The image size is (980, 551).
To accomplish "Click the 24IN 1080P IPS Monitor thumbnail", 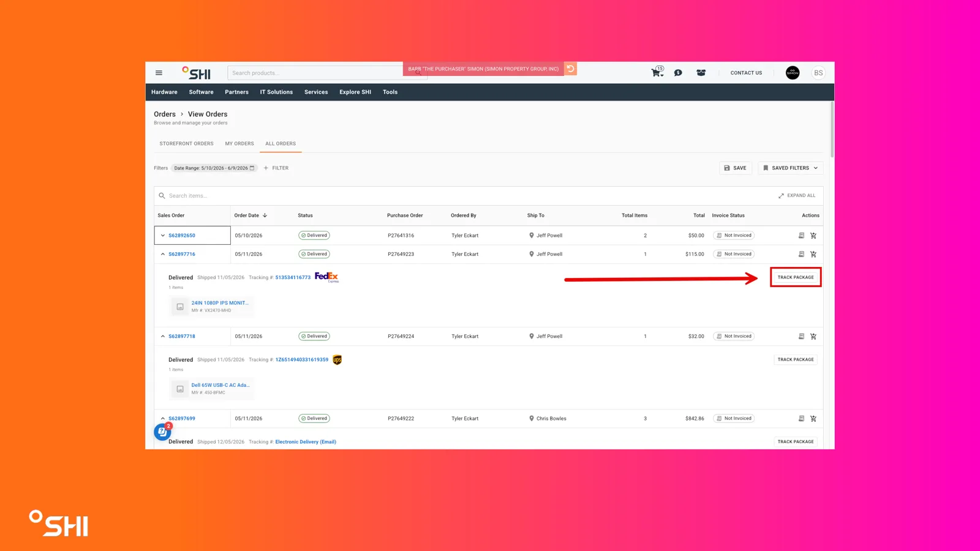I will coord(180,307).
